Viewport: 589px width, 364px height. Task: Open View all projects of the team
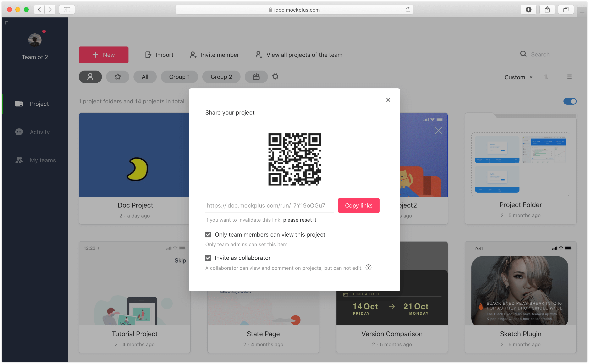[299, 55]
